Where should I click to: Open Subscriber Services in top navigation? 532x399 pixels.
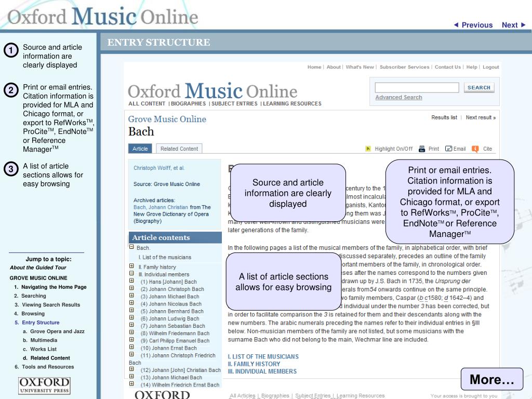(404, 67)
